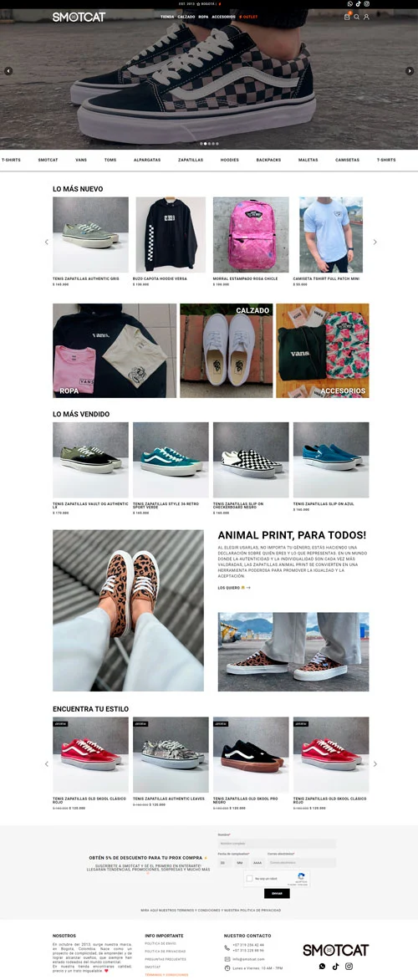Open Instagram icon in top bar
This screenshot has width=418, height=980.
pyautogui.click(x=367, y=3)
